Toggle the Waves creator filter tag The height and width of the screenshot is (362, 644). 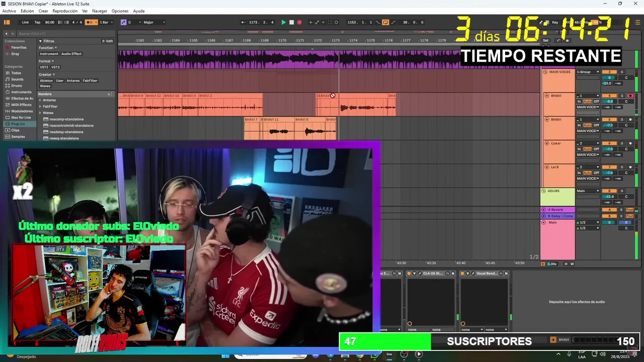click(45, 86)
